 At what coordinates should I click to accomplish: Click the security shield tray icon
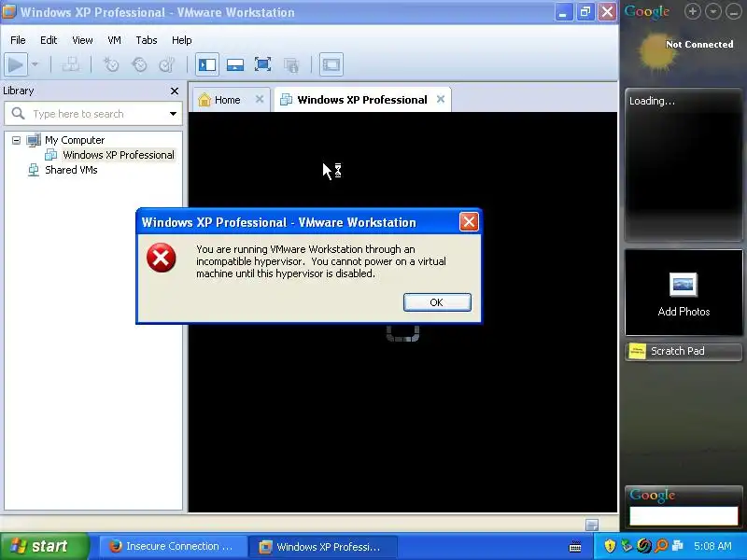(610, 546)
